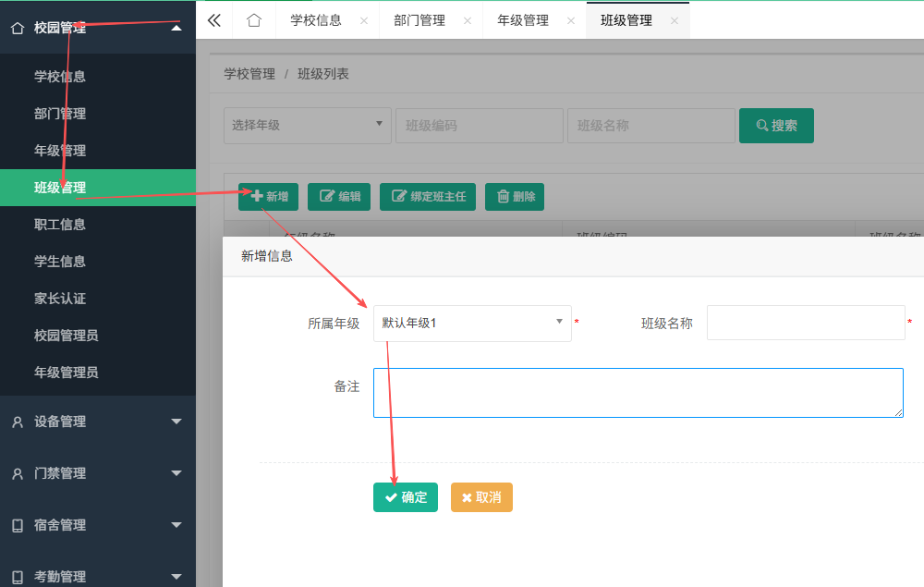This screenshot has height=587, width=924.
Task: Open the 所属年级 dropdown showing 默认年级1
Action: pos(472,323)
